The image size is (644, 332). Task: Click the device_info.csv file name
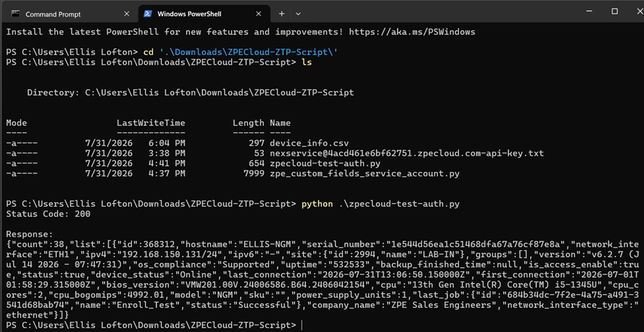click(309, 143)
